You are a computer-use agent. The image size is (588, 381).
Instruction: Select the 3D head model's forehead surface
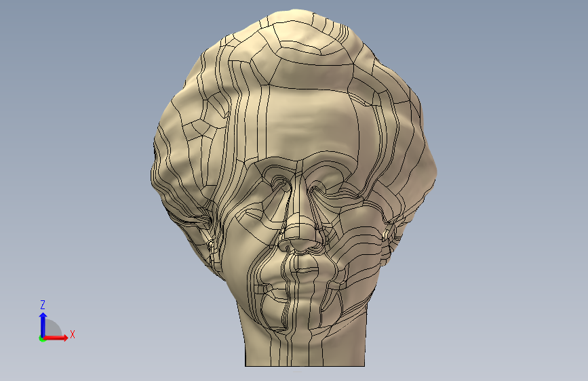tap(311, 124)
